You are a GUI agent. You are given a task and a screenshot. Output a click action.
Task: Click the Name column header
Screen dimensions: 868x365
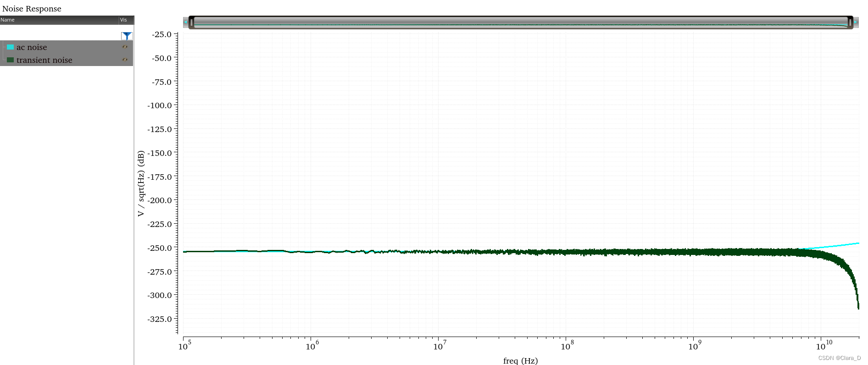pos(59,20)
